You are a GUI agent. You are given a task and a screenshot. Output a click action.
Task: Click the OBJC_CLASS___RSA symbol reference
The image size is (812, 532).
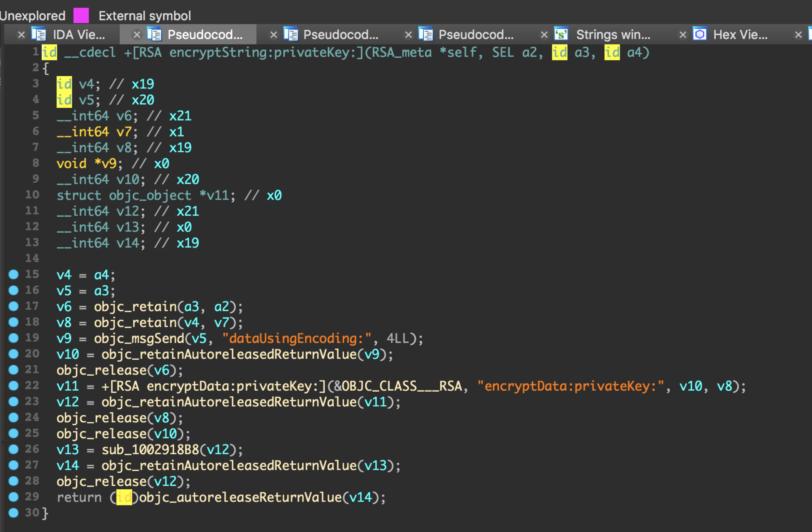tap(401, 386)
